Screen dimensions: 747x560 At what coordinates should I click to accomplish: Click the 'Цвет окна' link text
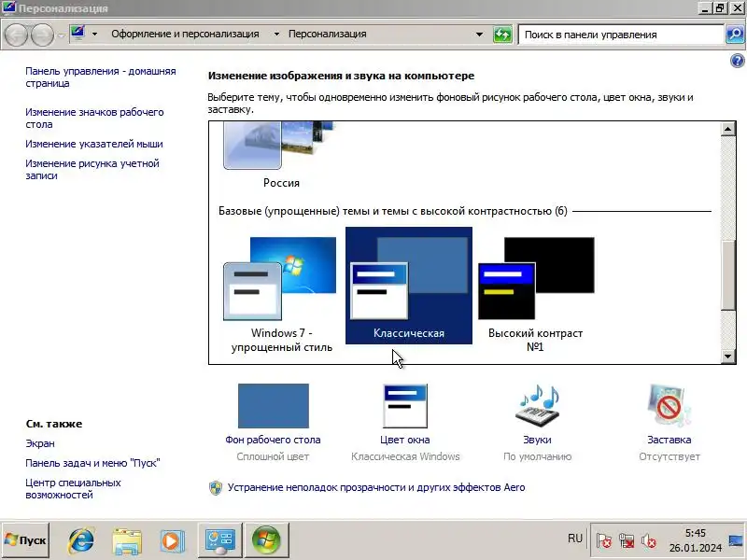405,440
